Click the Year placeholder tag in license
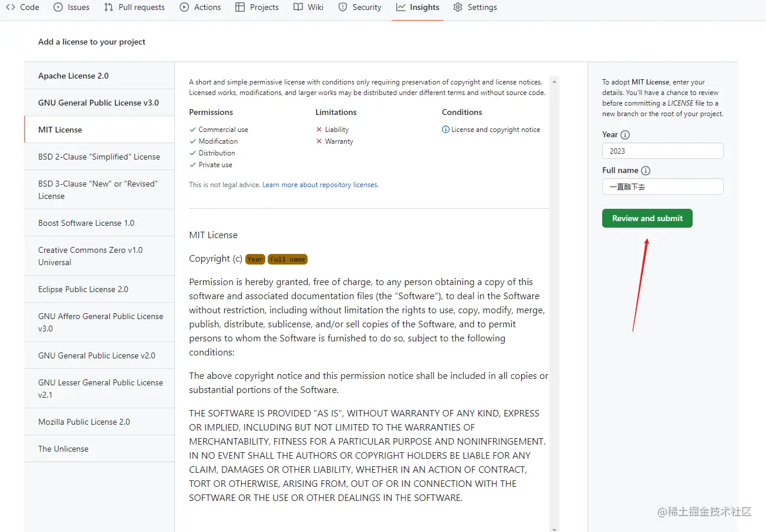Screen dimensions: 766x532 click(x=255, y=259)
